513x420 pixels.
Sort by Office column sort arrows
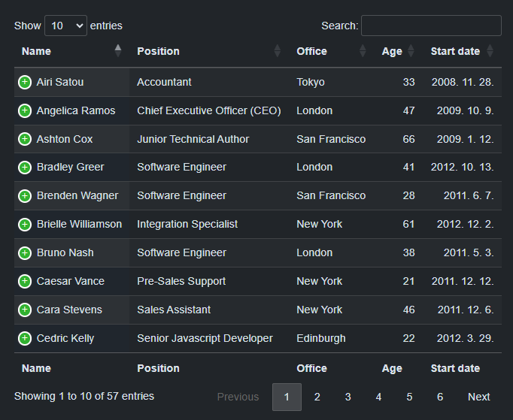363,51
